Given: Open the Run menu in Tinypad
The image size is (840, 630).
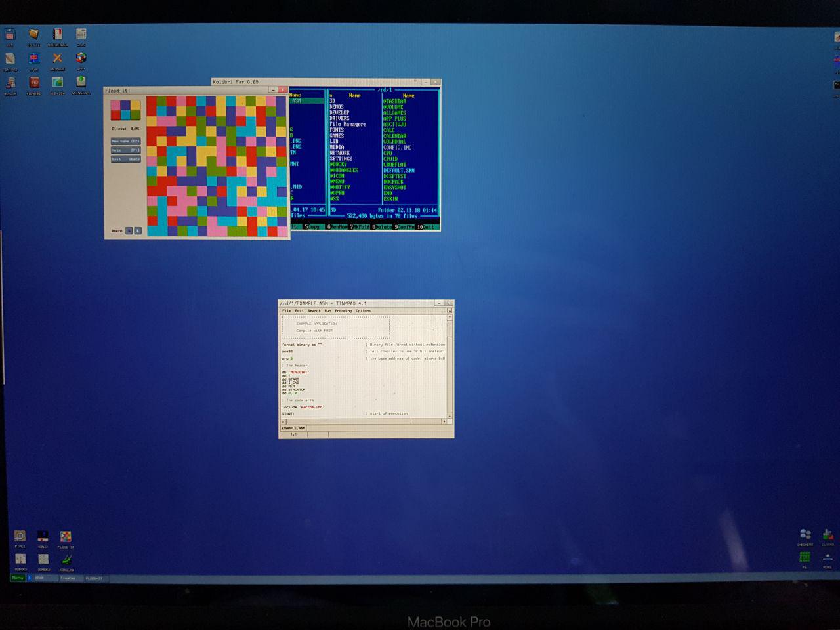Looking at the screenshot, I should click(x=327, y=311).
